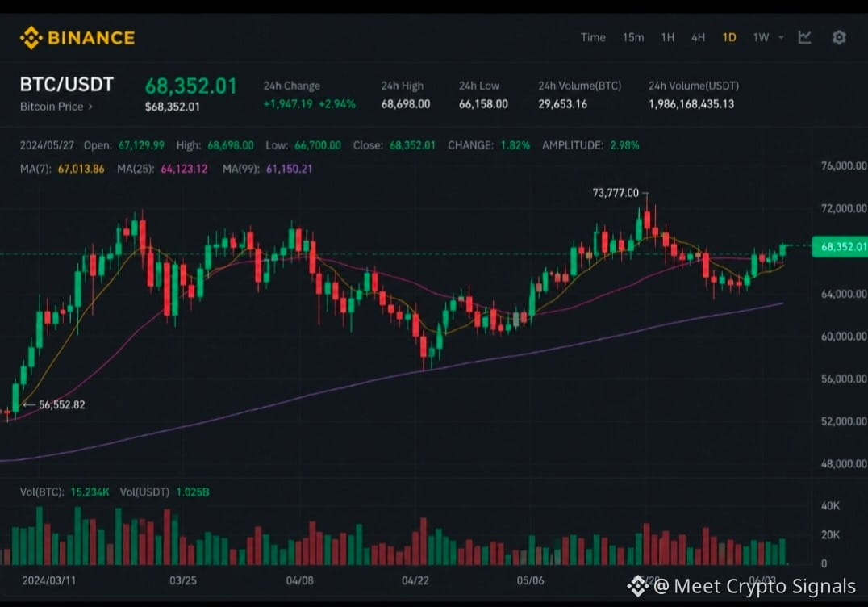The width and height of the screenshot is (868, 607).
Task: Click the AMPLITUDE value 2.98%
Action: pos(624,145)
